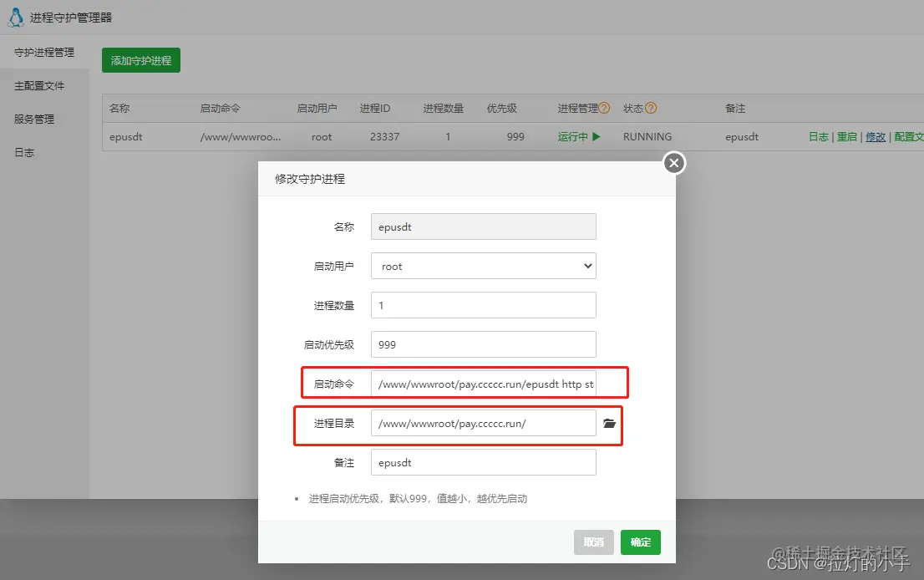Click inside the 名称 field showing epusdt

[x=483, y=226]
